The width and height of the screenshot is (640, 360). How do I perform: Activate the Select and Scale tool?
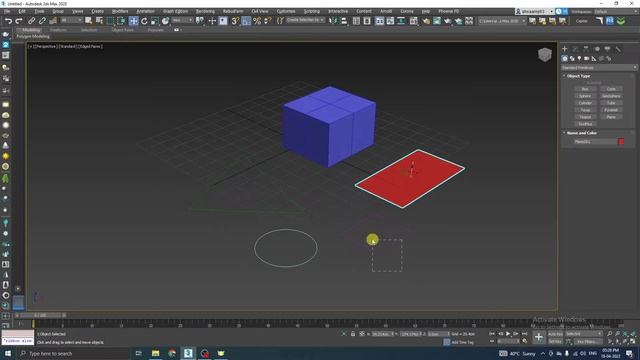[155, 21]
